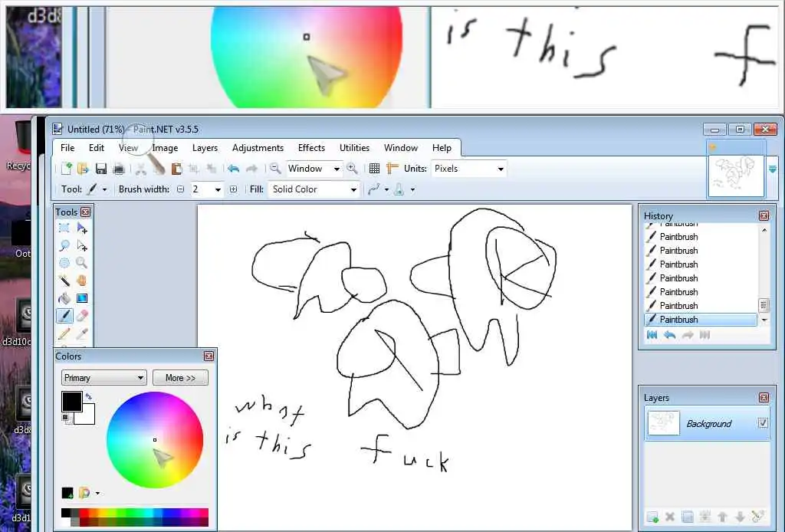Viewport: 785px width, 532px height.
Task: Click the open image thumbnail tab
Action: coord(735,176)
